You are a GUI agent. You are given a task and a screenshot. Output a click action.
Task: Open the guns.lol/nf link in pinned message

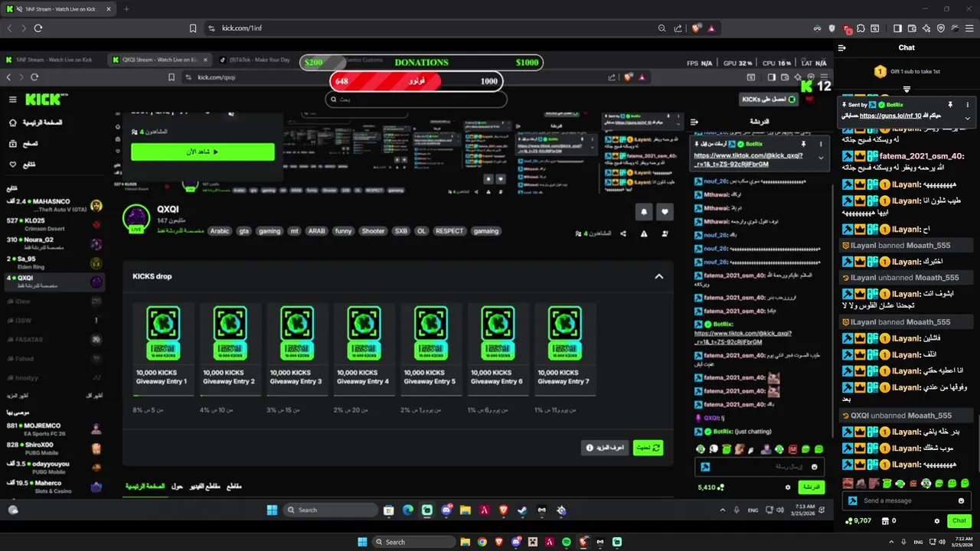click(890, 116)
